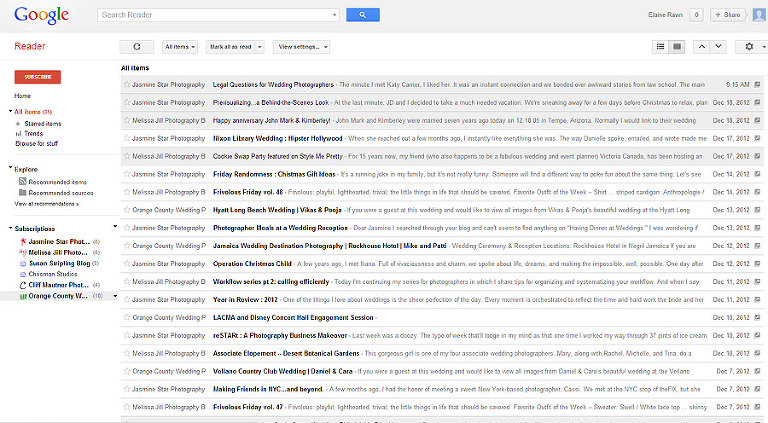Click Orange County W... subscription favicon

23,296
